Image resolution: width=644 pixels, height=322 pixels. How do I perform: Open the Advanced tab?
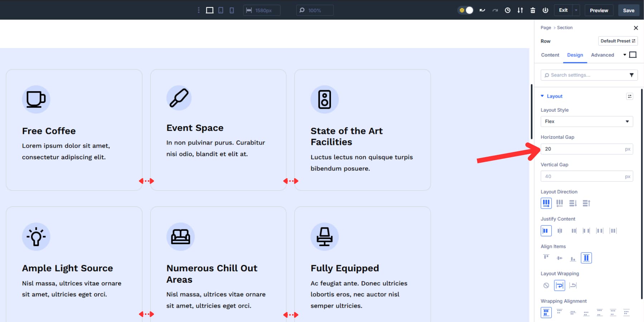pyautogui.click(x=602, y=55)
